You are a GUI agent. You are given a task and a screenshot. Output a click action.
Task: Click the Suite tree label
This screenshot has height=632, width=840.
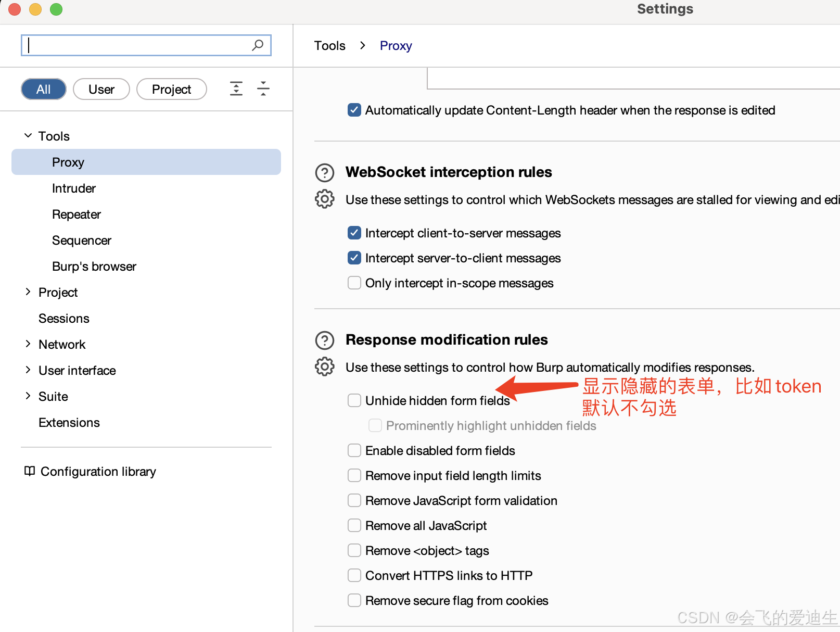click(54, 396)
